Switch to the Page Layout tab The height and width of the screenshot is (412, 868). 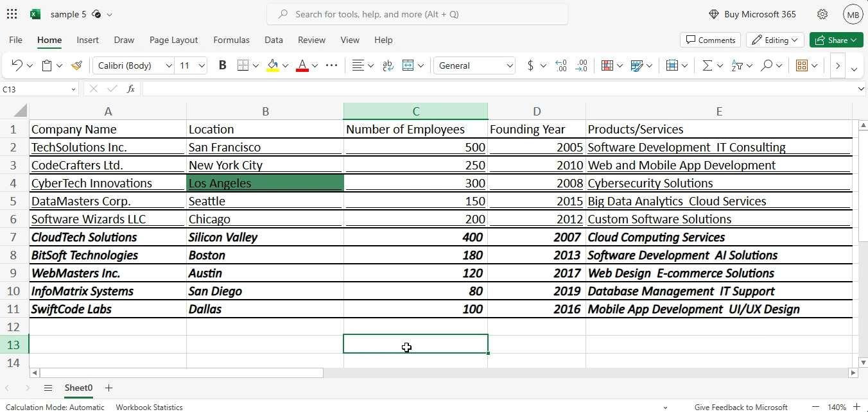(173, 40)
